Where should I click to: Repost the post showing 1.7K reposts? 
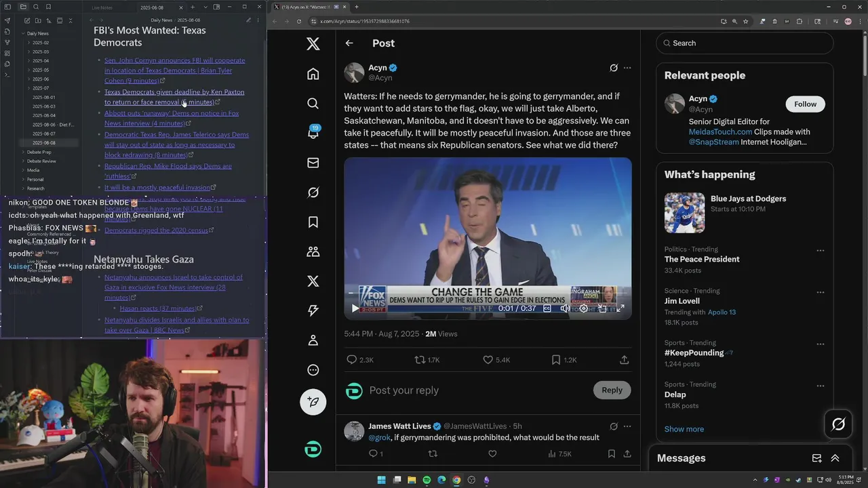click(x=427, y=360)
